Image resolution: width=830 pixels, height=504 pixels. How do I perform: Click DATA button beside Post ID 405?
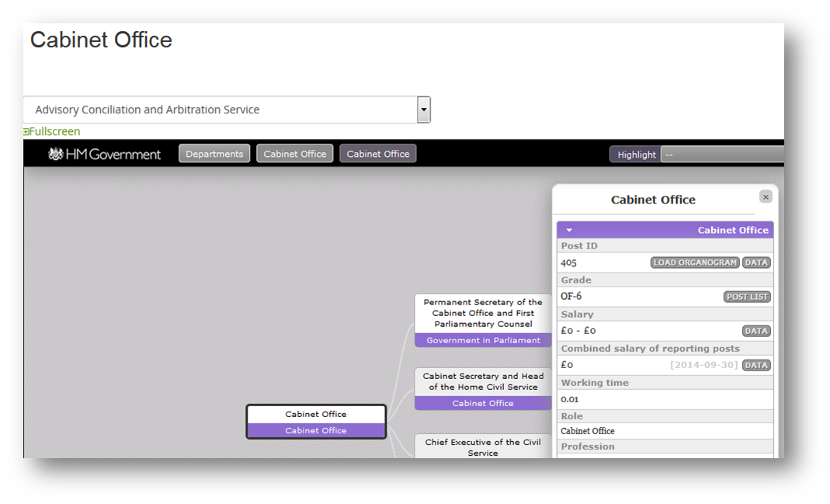[x=756, y=262]
